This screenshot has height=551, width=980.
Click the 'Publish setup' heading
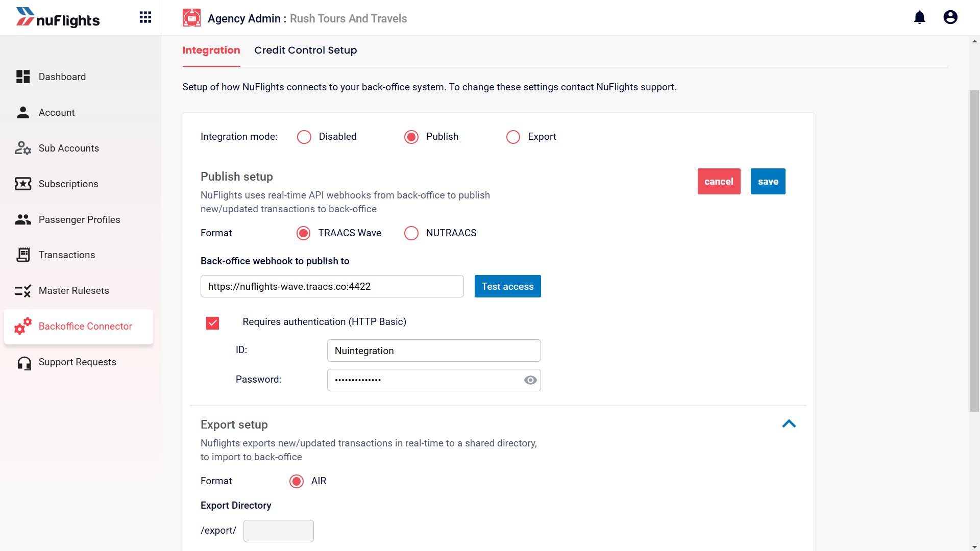pos(237,177)
